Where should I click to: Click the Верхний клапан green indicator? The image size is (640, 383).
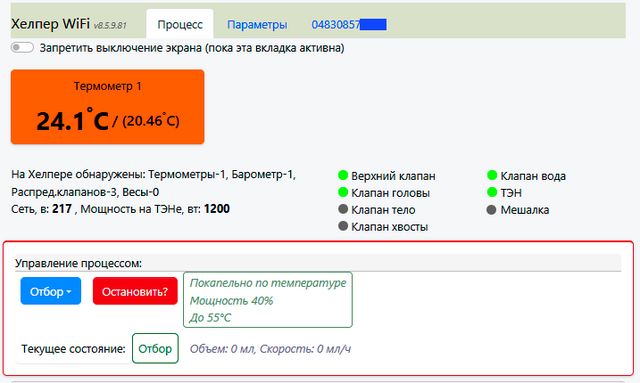click(x=343, y=176)
